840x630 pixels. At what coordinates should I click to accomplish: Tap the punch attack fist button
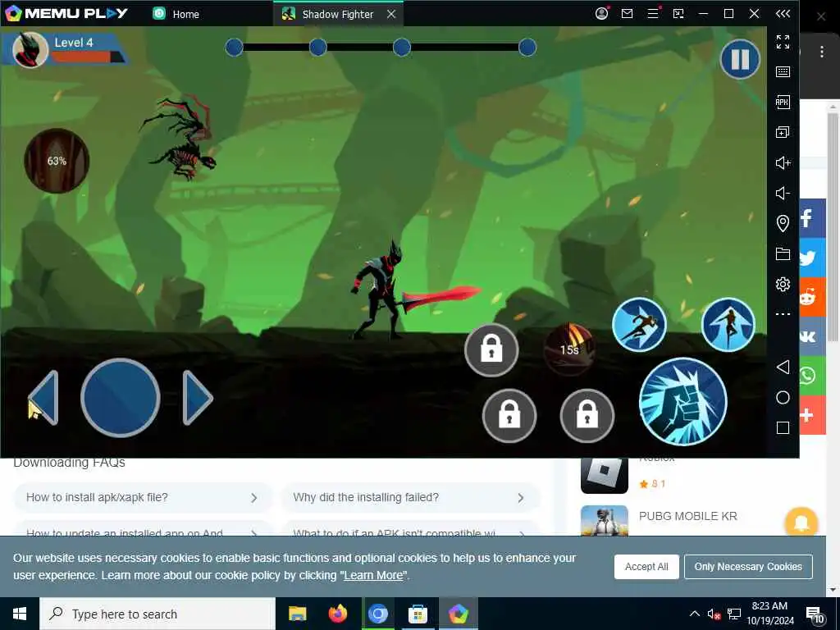683,402
